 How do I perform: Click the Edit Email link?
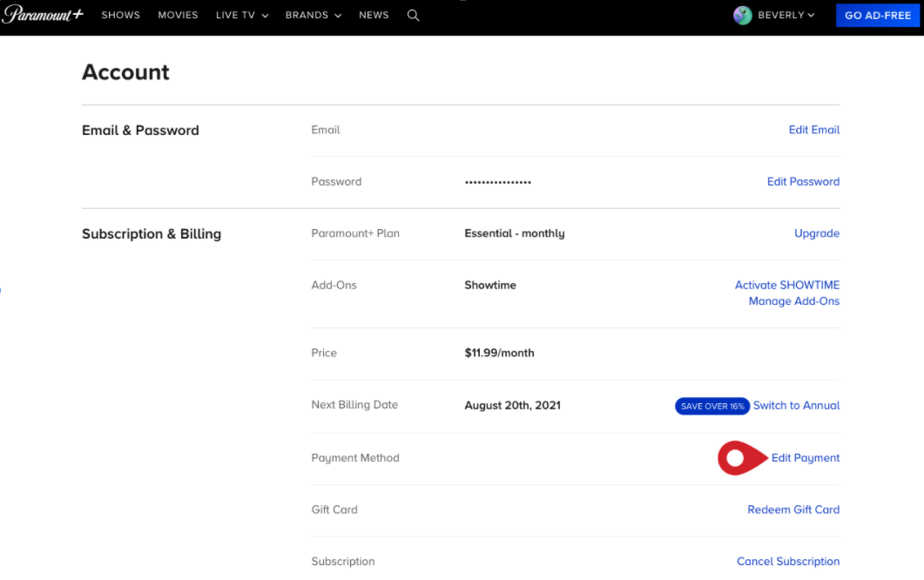click(813, 130)
